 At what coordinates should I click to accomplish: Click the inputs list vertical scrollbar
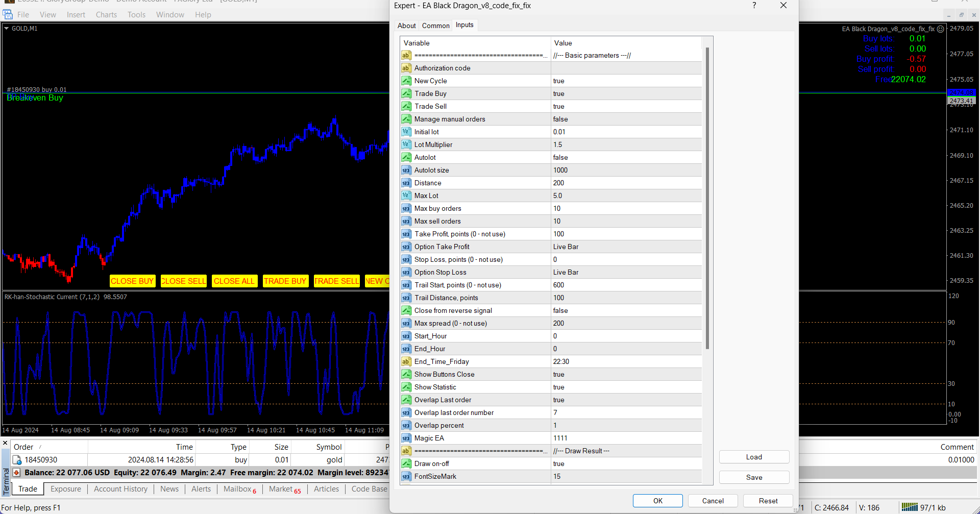pyautogui.click(x=707, y=199)
